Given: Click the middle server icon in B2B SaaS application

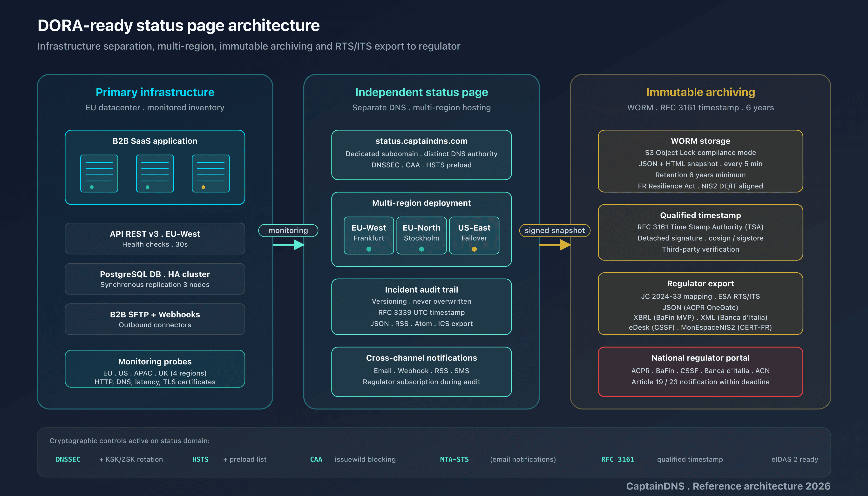Looking at the screenshot, I should (x=155, y=173).
